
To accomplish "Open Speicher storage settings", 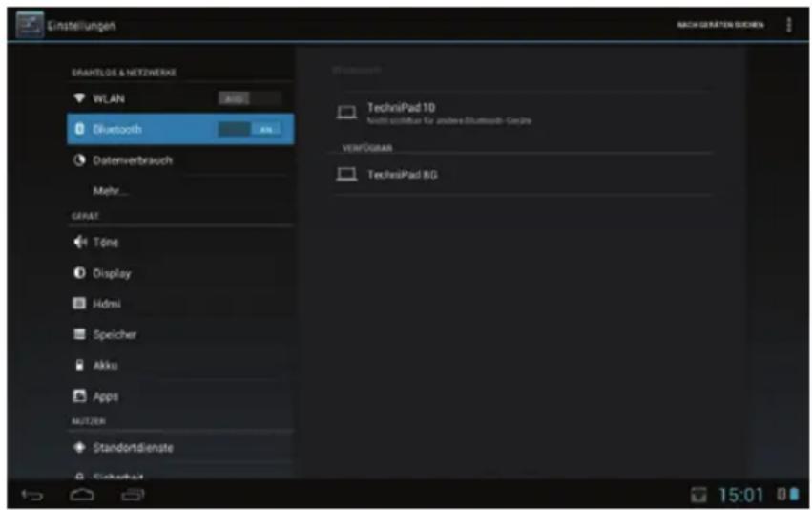I will (180, 334).
